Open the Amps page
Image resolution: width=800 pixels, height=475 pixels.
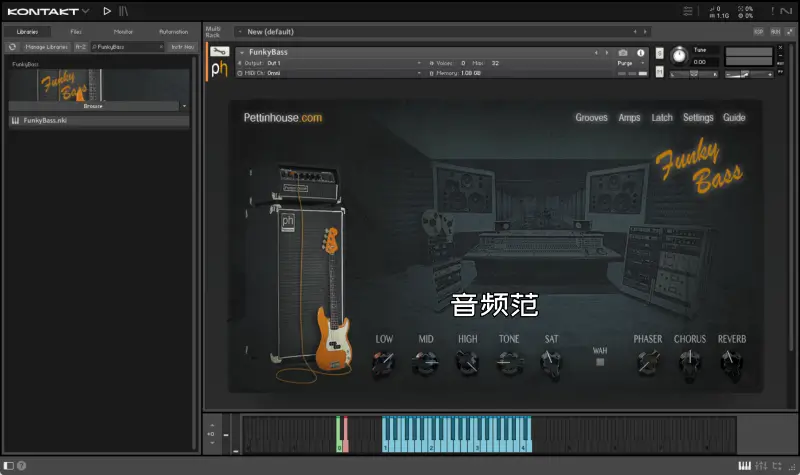pos(629,118)
